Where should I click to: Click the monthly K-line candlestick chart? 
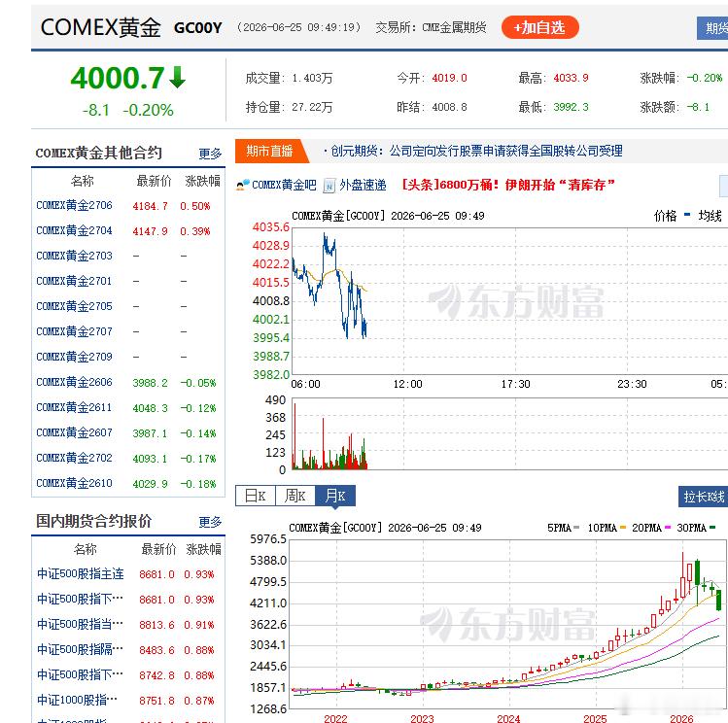tap(508, 624)
